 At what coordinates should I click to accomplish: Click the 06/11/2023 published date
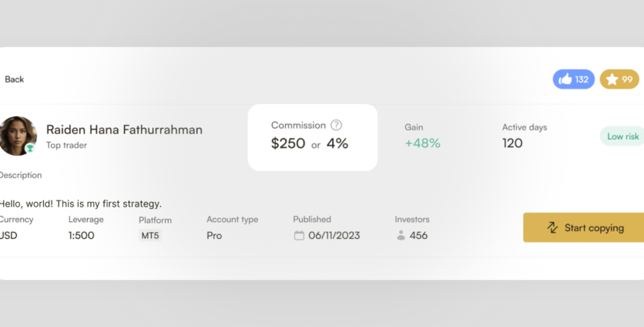(334, 235)
